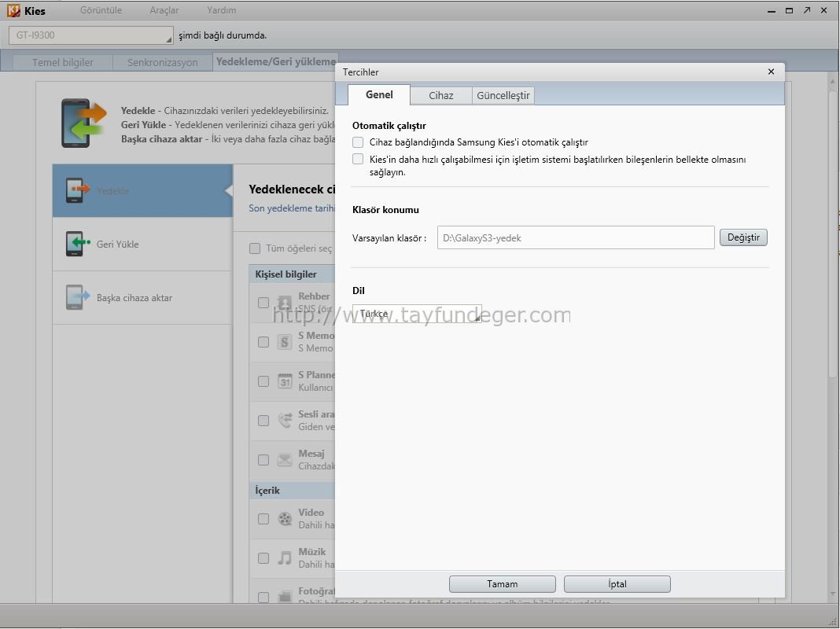Click the Başka cihaza aktar transfer icon
This screenshot has height=629, width=840.
77,298
